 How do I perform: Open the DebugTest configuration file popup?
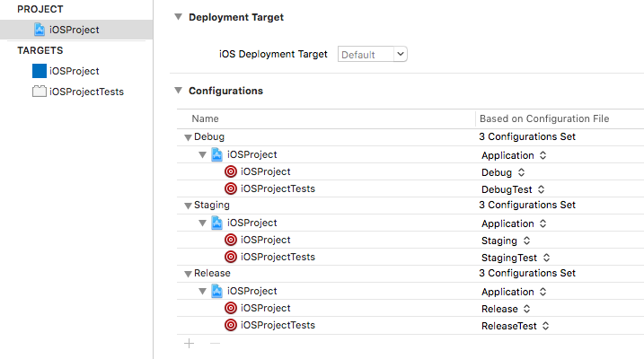pyautogui.click(x=513, y=189)
